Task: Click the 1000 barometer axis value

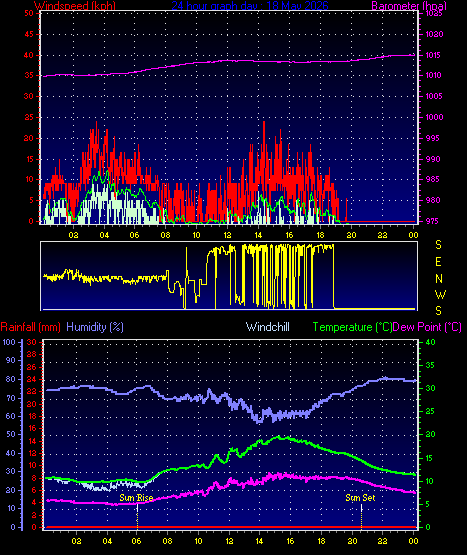Action: [x=434, y=117]
